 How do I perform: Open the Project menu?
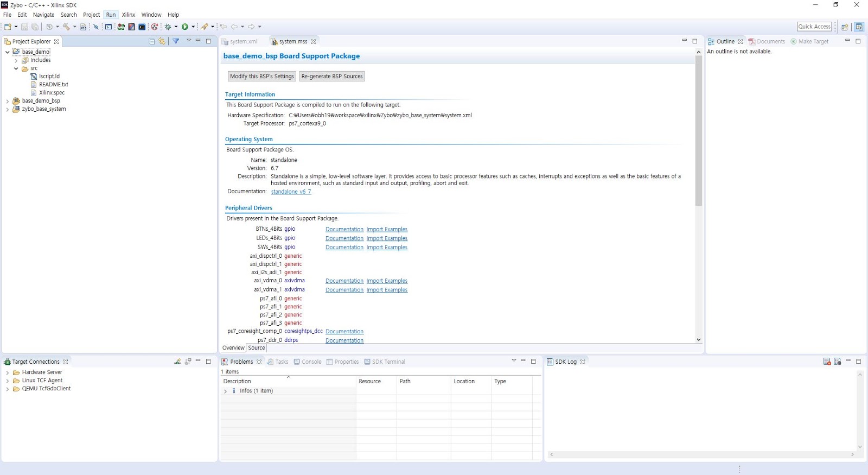click(x=91, y=15)
